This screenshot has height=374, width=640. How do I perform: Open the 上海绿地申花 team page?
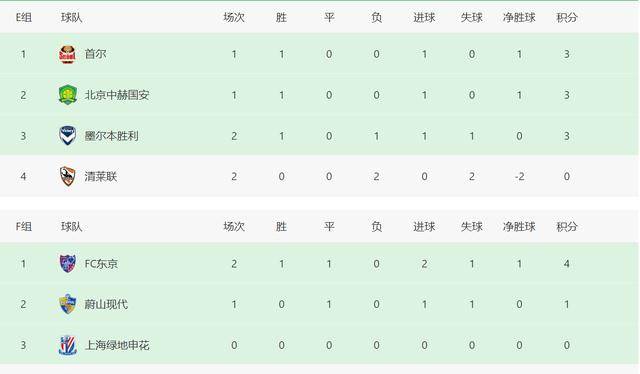click(x=117, y=345)
